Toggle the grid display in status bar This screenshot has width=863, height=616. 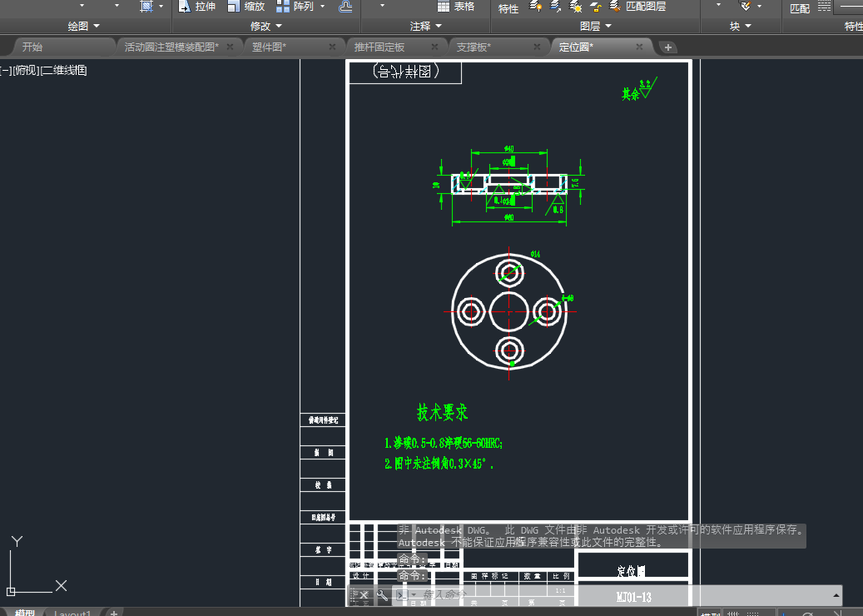point(734,613)
